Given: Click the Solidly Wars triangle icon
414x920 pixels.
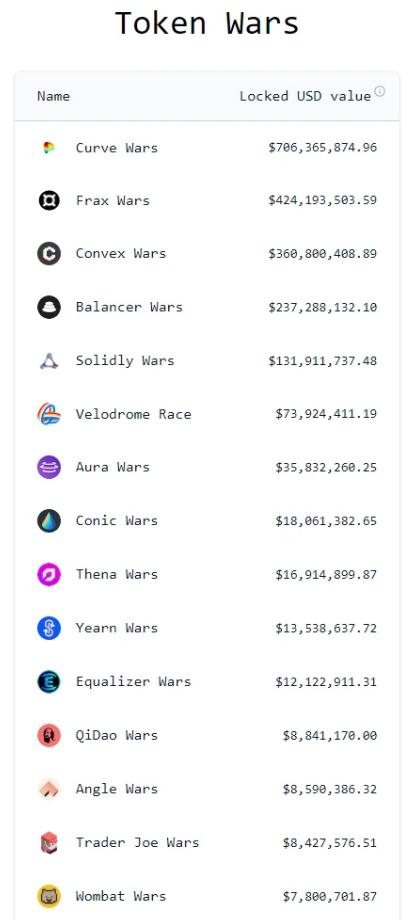Looking at the screenshot, I should coord(49,361).
